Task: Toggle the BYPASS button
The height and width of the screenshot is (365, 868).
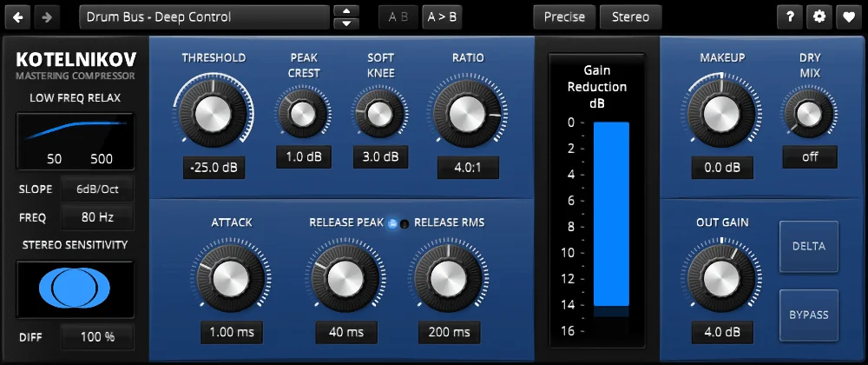Action: (808, 315)
